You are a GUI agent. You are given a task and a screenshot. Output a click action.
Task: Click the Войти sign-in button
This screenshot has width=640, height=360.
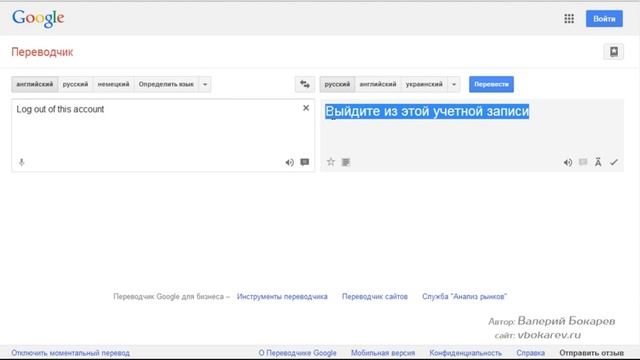coord(604,19)
